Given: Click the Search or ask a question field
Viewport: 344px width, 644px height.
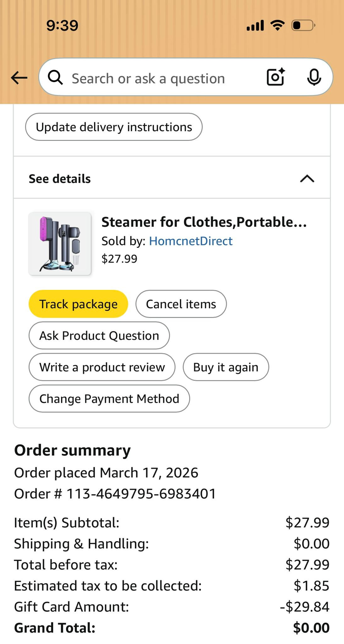Looking at the screenshot, I should point(157,78).
